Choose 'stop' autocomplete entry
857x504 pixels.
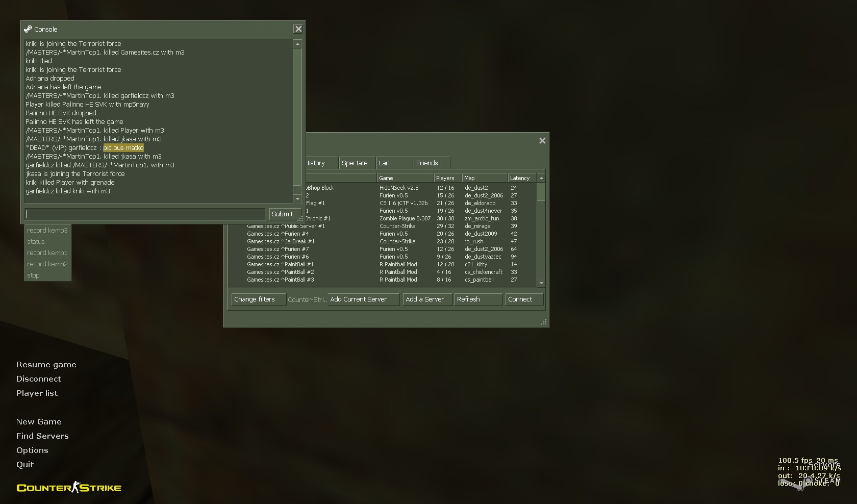47,275
